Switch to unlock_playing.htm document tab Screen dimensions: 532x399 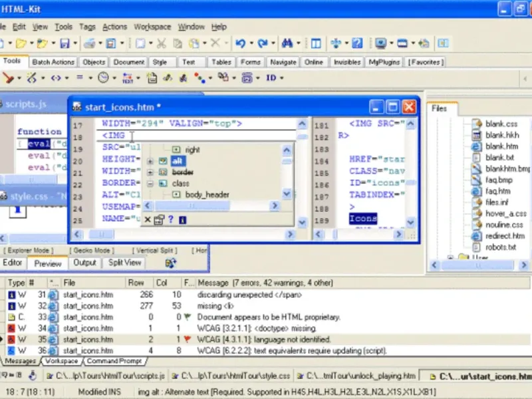point(356,376)
